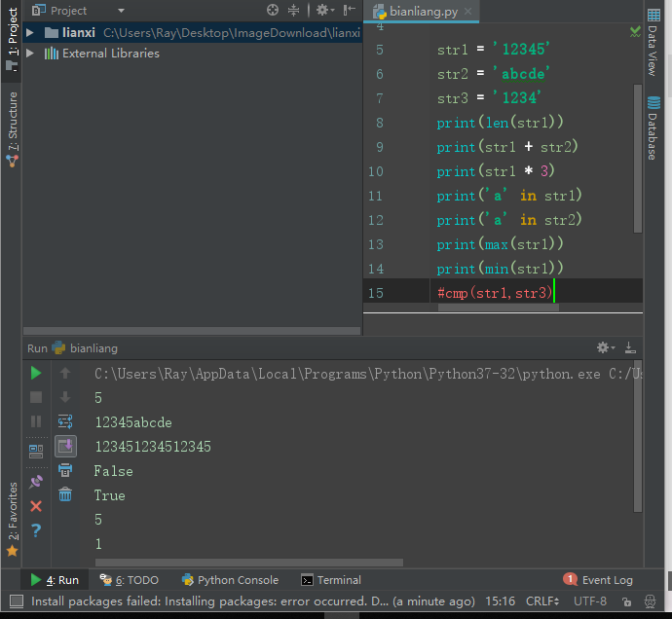Click the editor vertical scrollbar
This screenshot has width=672, height=619.
coord(638,159)
